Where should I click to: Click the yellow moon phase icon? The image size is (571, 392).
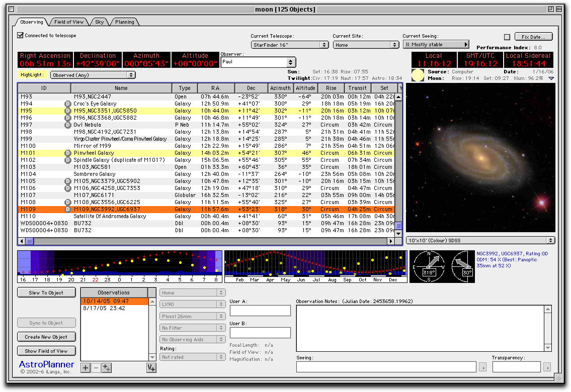coord(418,75)
